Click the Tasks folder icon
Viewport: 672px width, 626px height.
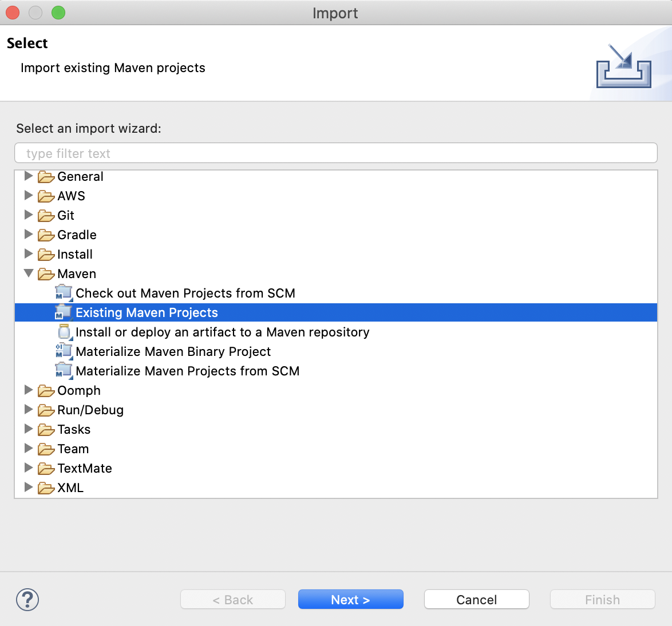(x=46, y=430)
